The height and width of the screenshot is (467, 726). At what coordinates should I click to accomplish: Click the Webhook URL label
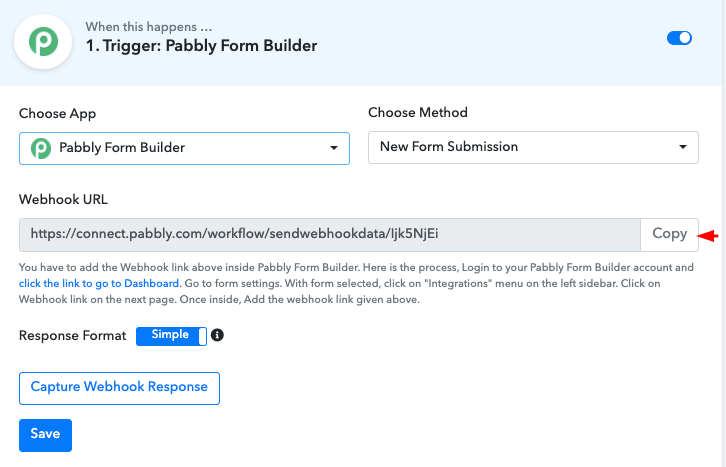tap(63, 199)
